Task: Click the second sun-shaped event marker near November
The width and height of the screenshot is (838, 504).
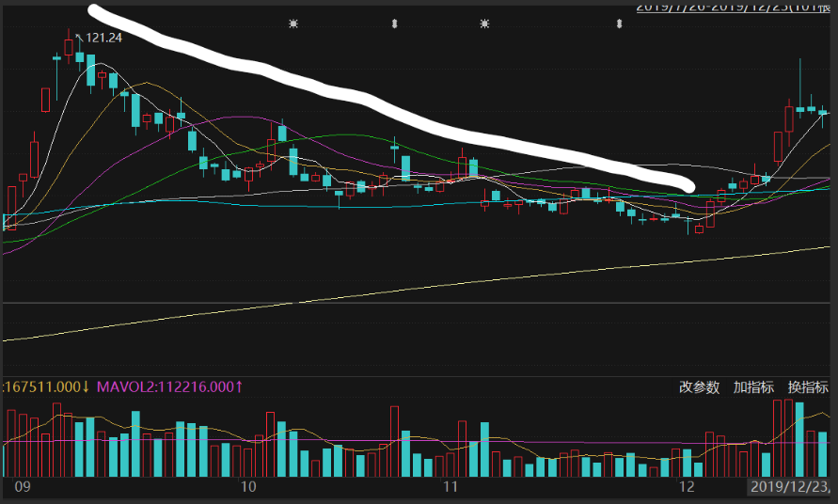Action: click(x=484, y=24)
